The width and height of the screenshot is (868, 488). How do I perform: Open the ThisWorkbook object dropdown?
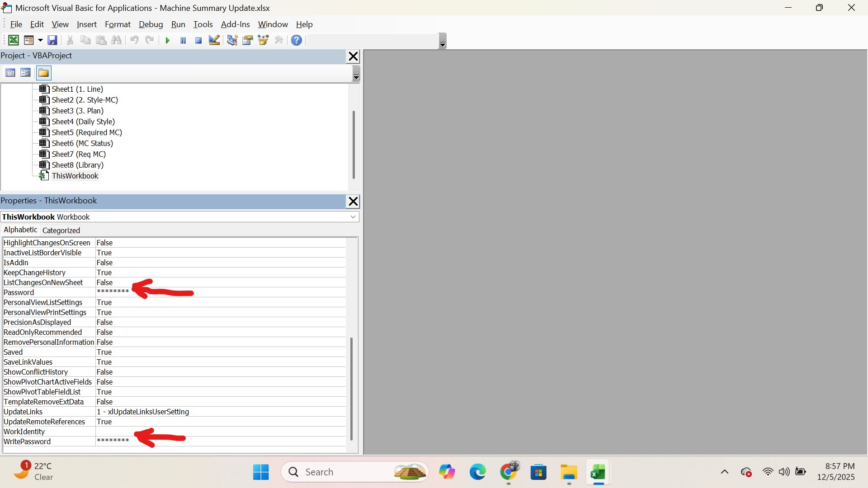click(x=353, y=217)
